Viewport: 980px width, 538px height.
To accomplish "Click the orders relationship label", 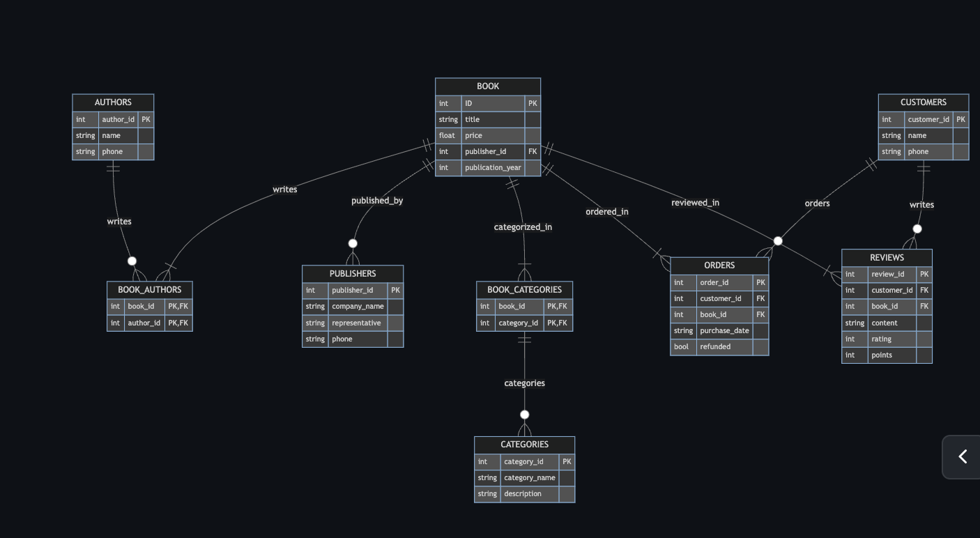I will pos(818,203).
